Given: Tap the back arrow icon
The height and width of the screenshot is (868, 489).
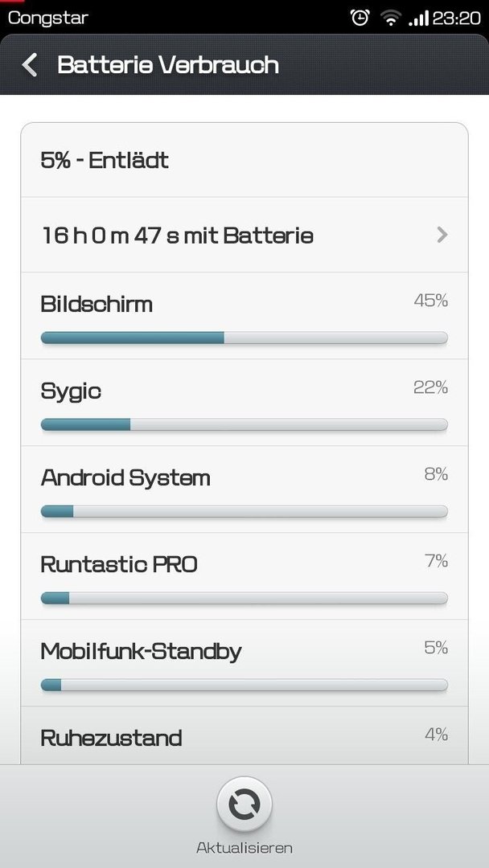Looking at the screenshot, I should [29, 65].
